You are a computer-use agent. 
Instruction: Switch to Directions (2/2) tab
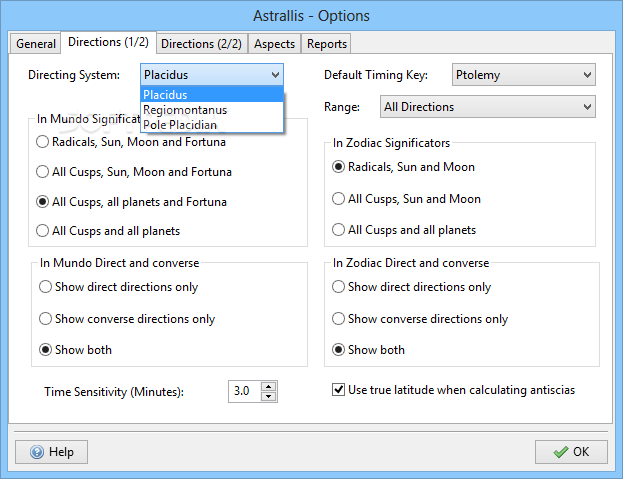pyautogui.click(x=201, y=44)
